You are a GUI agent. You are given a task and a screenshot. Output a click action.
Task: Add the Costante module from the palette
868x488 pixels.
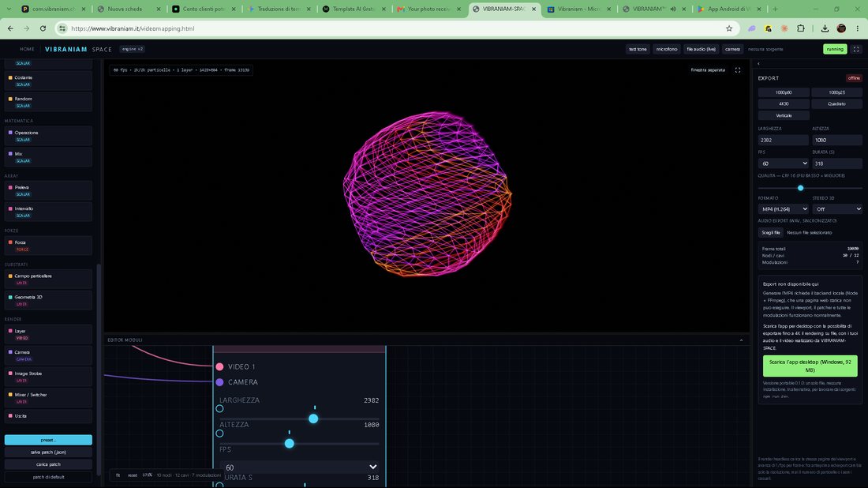click(x=48, y=81)
